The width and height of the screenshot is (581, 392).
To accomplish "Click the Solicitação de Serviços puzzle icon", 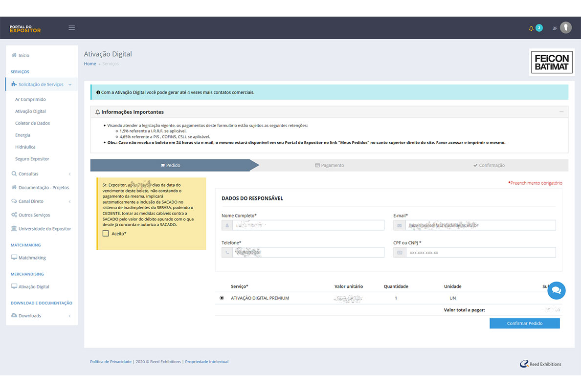I will pos(14,85).
